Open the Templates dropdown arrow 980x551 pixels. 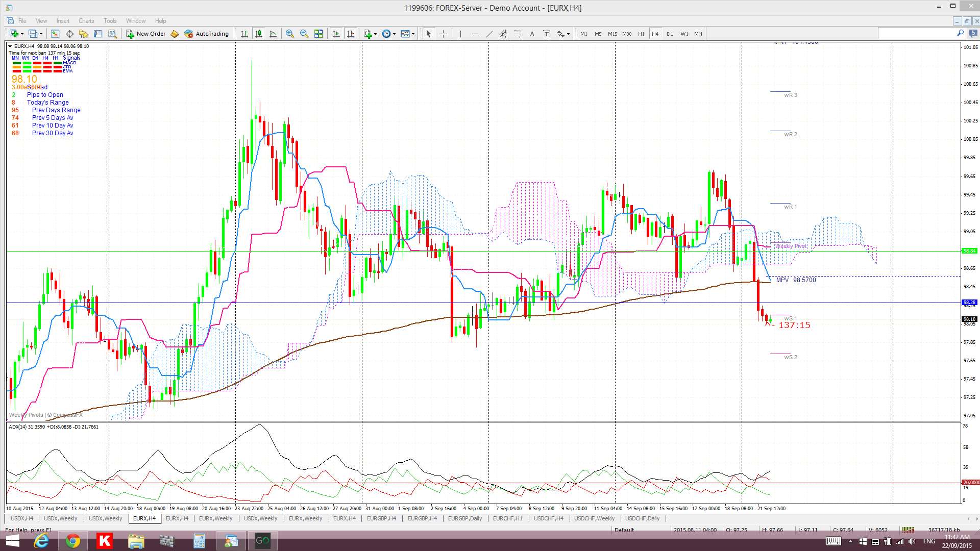click(413, 34)
